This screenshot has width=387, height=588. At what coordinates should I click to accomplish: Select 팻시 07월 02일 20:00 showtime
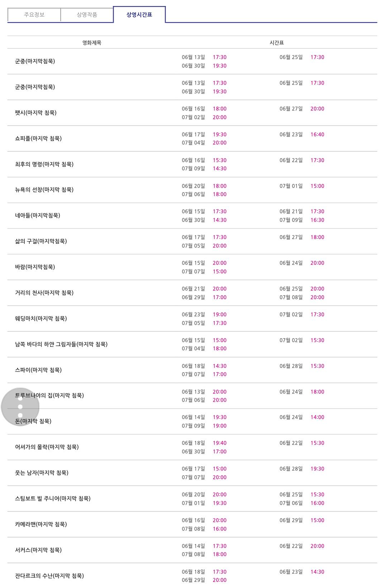pyautogui.click(x=219, y=117)
